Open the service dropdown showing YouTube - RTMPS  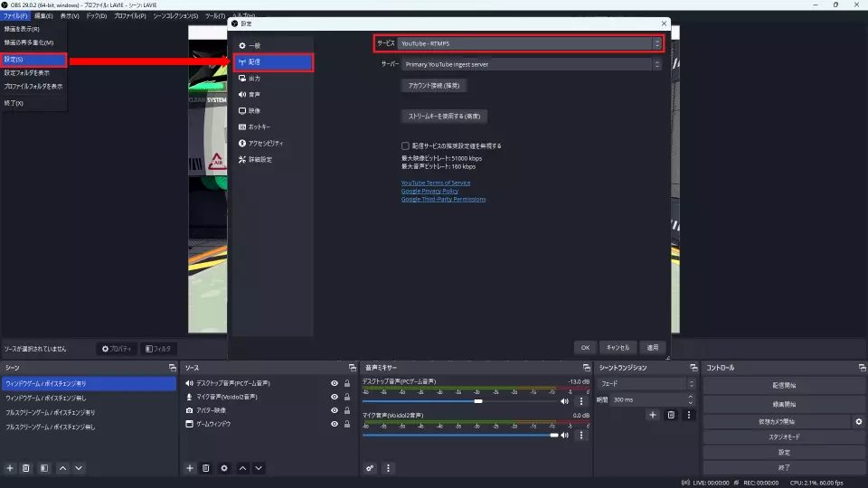(x=529, y=43)
